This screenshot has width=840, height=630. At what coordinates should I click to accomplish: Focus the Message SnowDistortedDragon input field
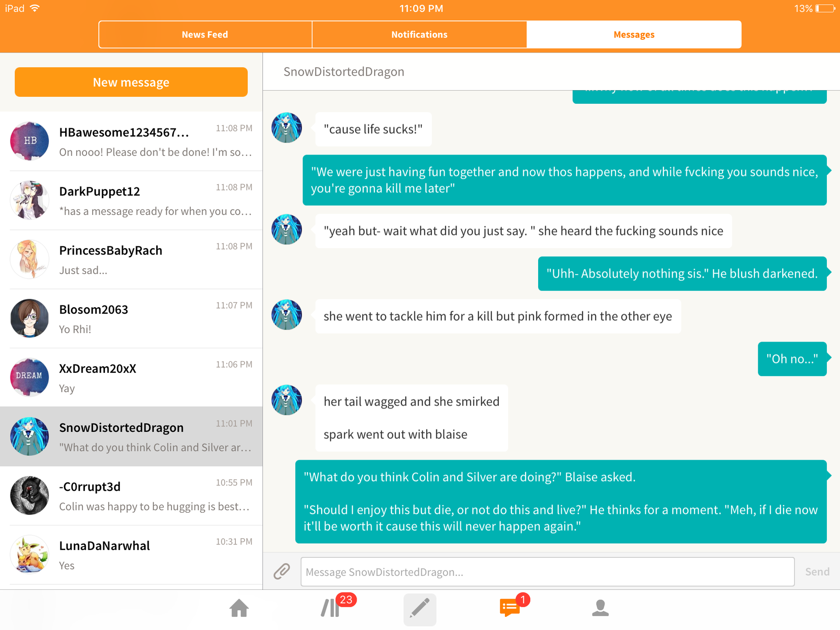pos(547,572)
